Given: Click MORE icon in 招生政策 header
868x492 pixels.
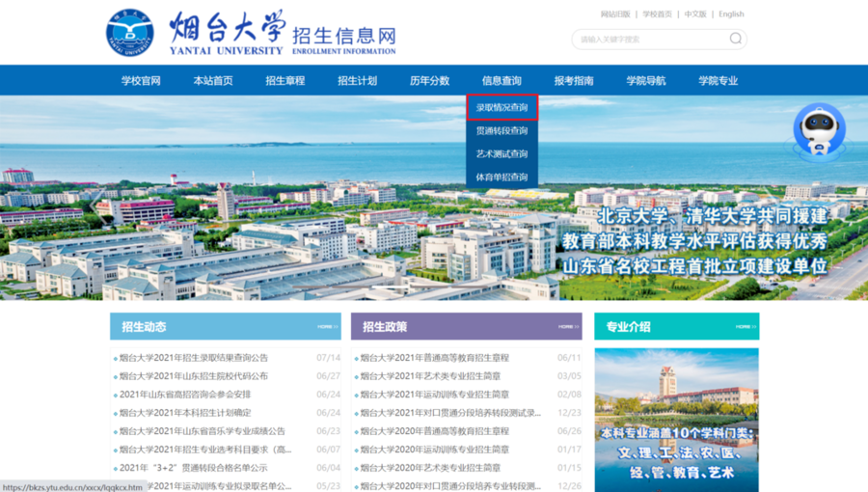Looking at the screenshot, I should [569, 327].
